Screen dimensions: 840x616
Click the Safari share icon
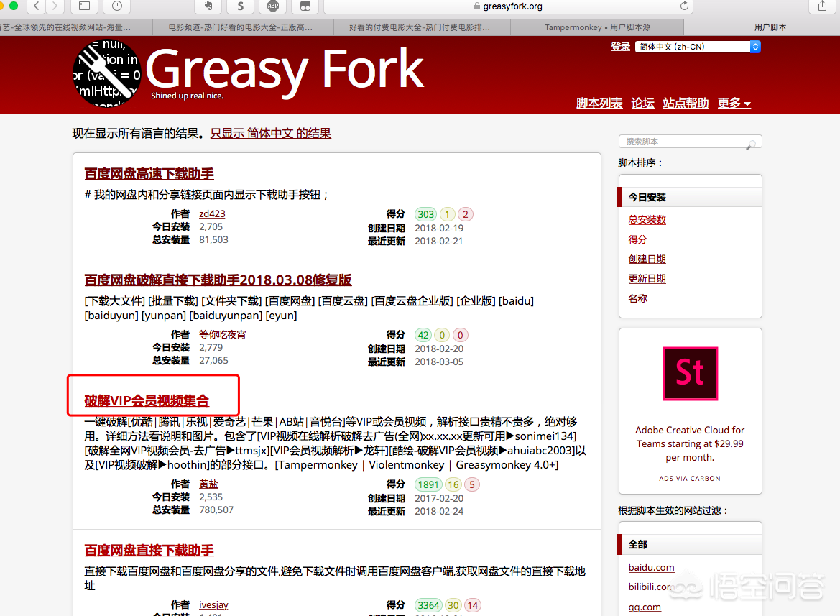822,6
